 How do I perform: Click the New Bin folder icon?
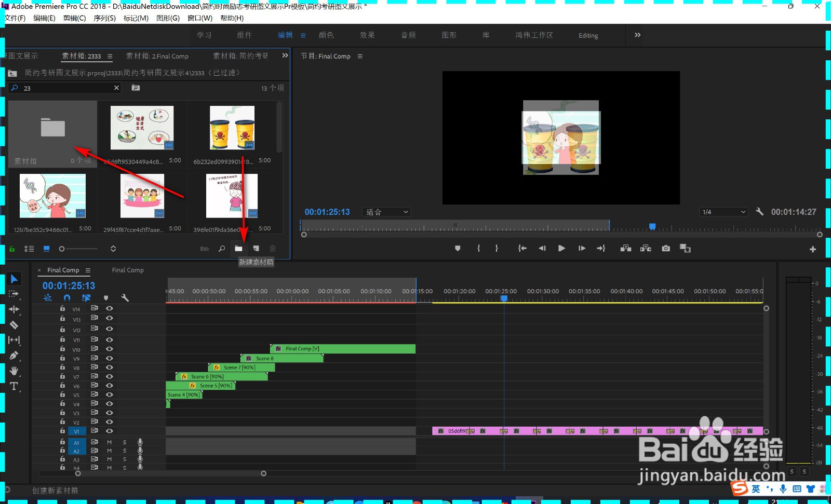coord(238,249)
